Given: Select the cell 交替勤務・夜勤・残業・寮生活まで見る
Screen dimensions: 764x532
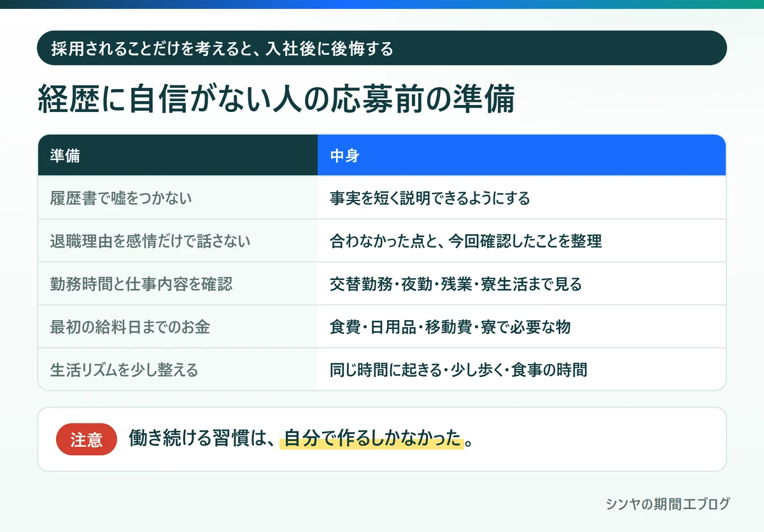Looking at the screenshot, I should point(521,284).
